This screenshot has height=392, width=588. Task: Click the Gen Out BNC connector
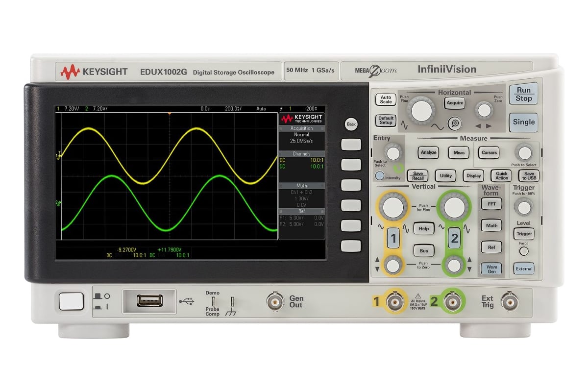(x=275, y=301)
